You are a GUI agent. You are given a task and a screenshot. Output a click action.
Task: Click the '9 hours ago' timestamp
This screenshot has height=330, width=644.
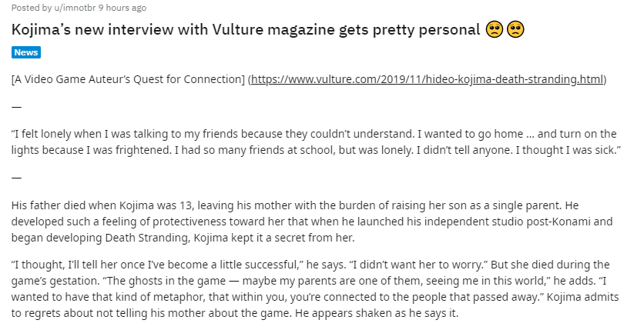click(x=122, y=8)
